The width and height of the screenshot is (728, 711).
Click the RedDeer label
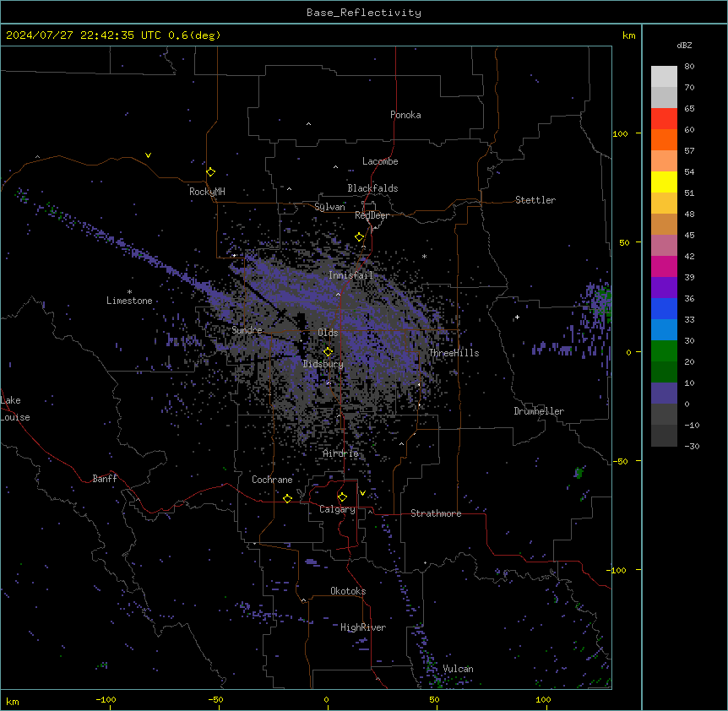coord(372,215)
